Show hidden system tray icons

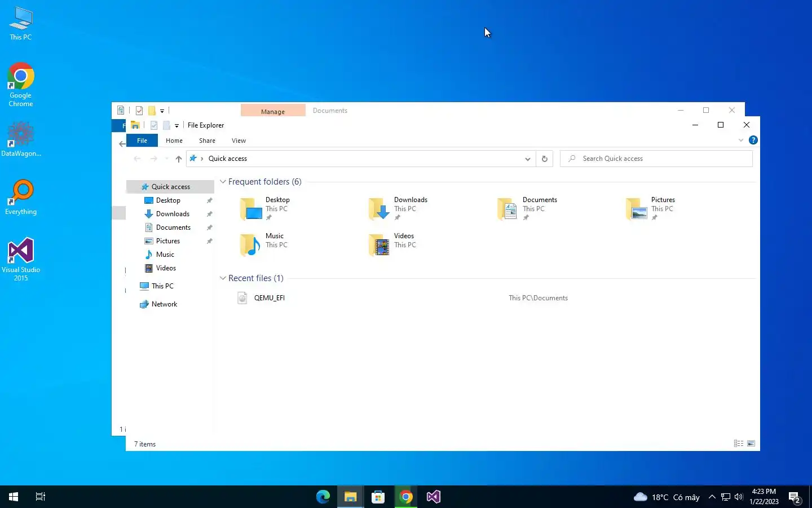pos(712,497)
